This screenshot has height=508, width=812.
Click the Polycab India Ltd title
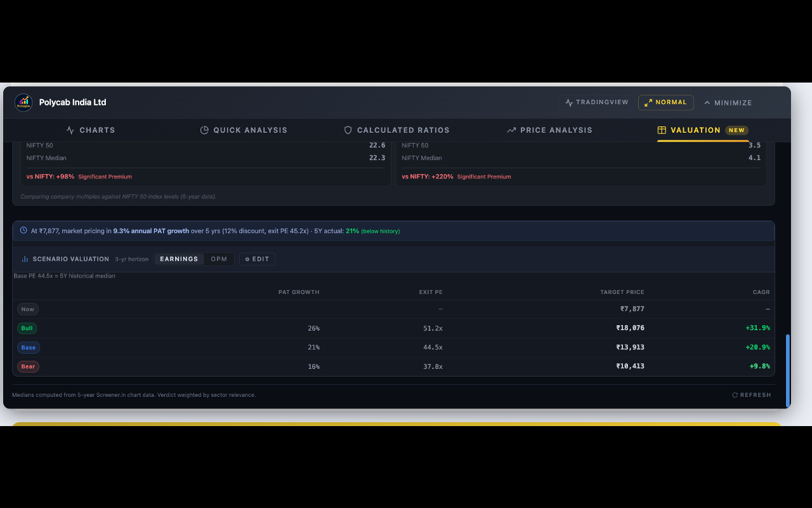pyautogui.click(x=72, y=102)
